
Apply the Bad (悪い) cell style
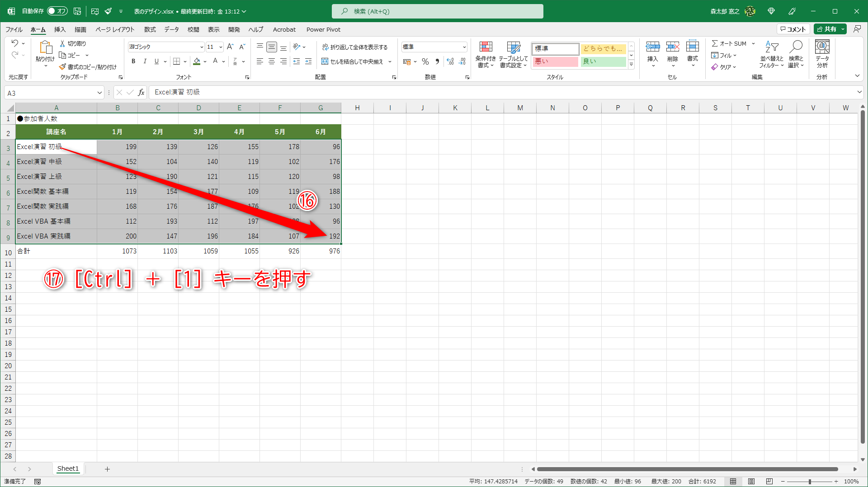[556, 61]
